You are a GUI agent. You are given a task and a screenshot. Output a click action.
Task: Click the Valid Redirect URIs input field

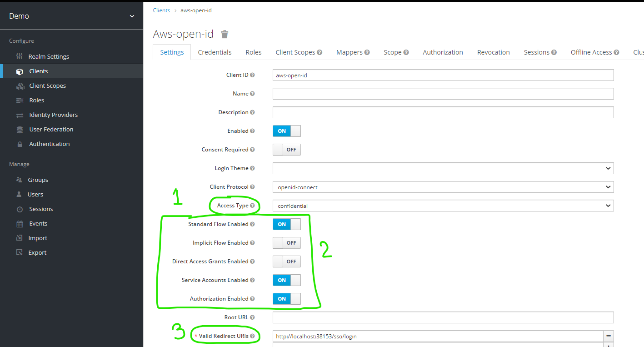436,336
